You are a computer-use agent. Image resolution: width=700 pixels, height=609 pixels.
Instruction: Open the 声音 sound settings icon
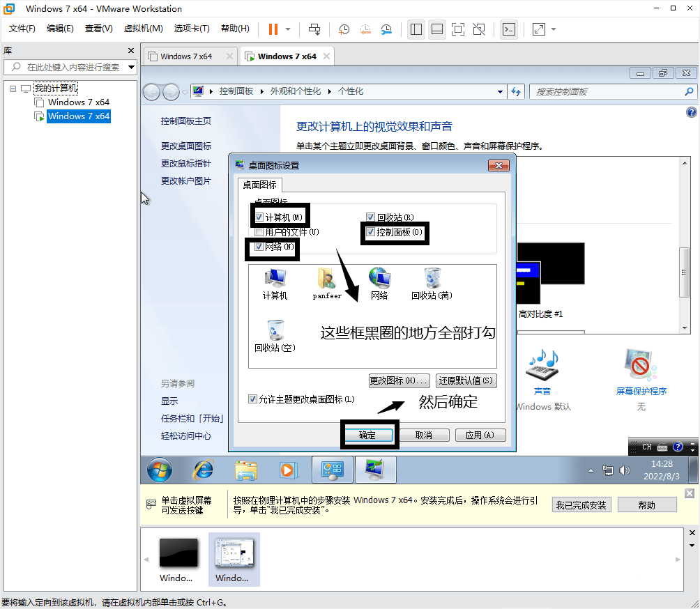[542, 372]
